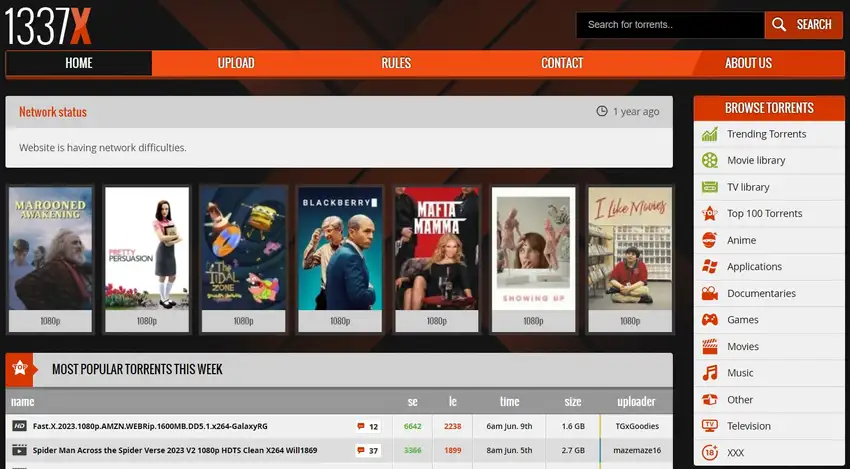Click the 'se' column header
Image resolution: width=850 pixels, height=469 pixels.
[x=413, y=402]
